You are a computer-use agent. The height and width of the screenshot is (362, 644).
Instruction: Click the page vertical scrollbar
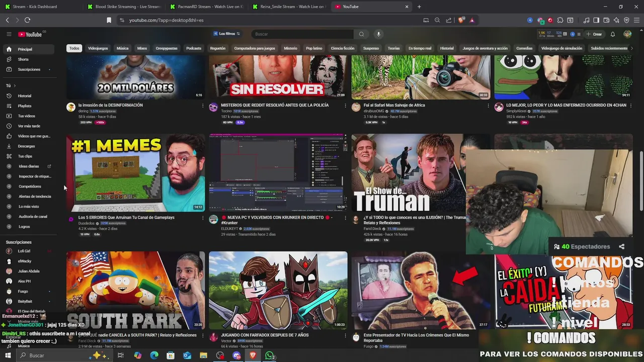click(x=641, y=181)
